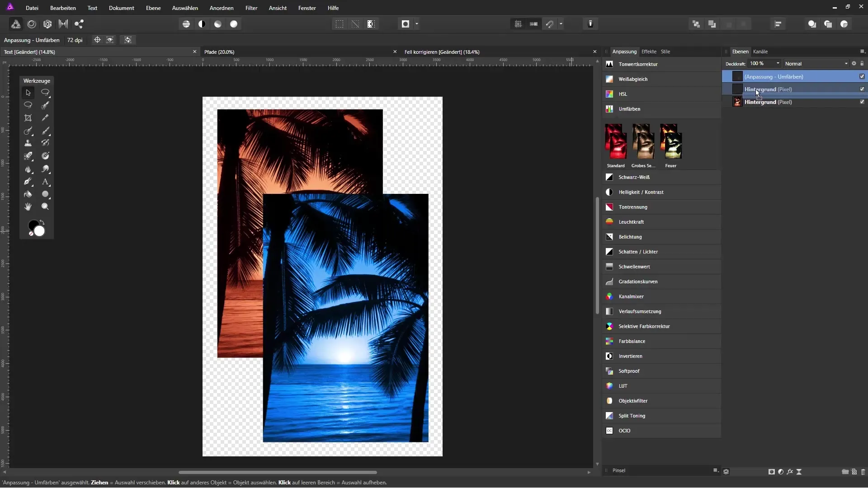868x488 pixels.
Task: Select the Flood Fill bucket tool
Action: pos(28,194)
